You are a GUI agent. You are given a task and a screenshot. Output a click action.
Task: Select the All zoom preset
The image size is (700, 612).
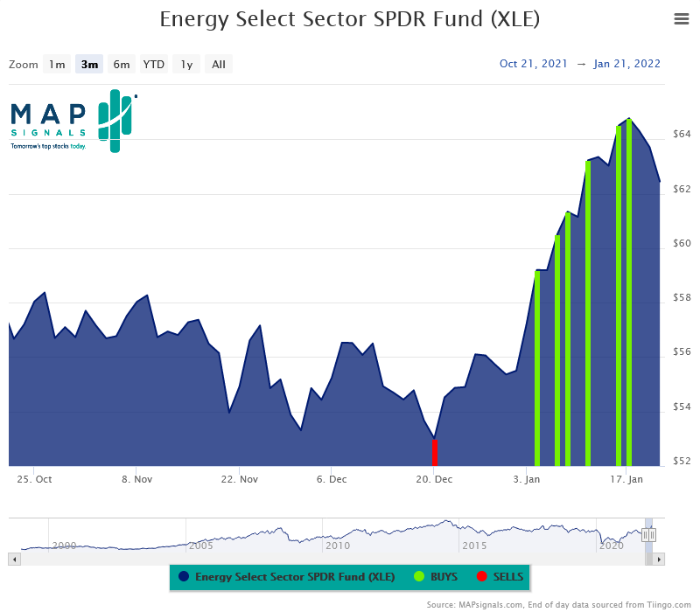point(218,64)
